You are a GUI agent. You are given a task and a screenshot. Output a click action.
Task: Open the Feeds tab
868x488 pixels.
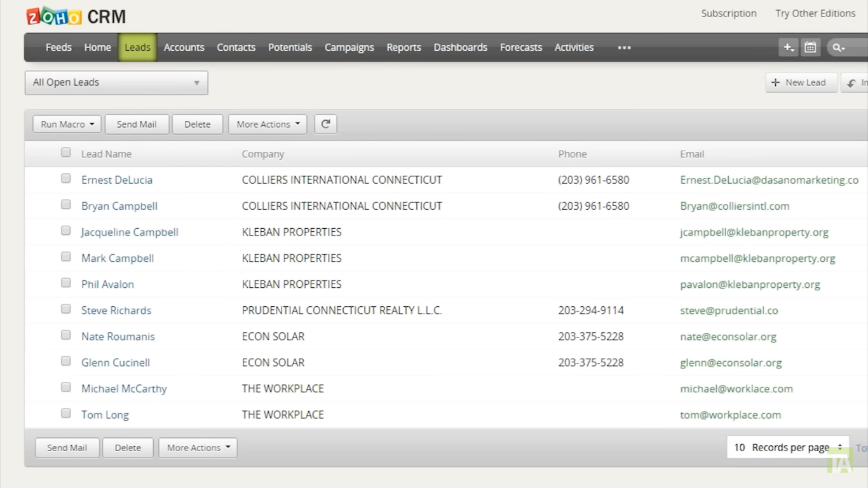click(58, 48)
